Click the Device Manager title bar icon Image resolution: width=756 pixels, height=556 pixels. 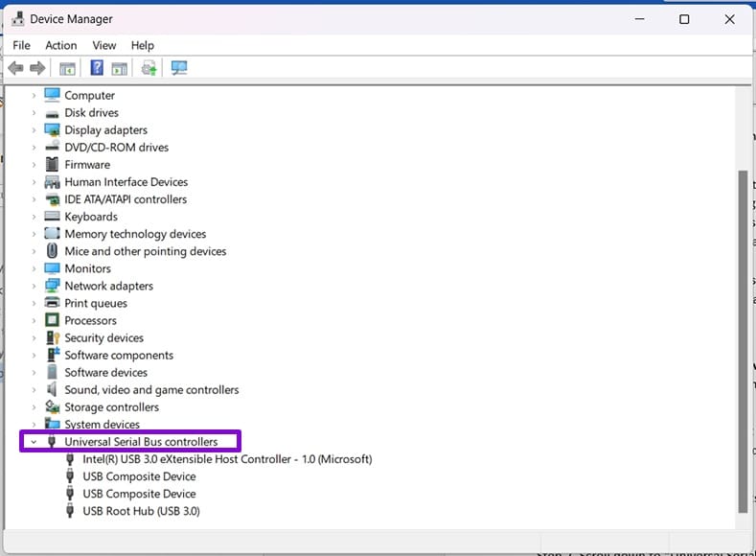point(18,19)
